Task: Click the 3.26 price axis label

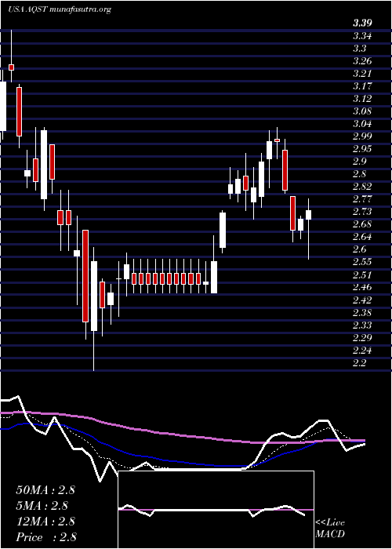Action: [362, 61]
